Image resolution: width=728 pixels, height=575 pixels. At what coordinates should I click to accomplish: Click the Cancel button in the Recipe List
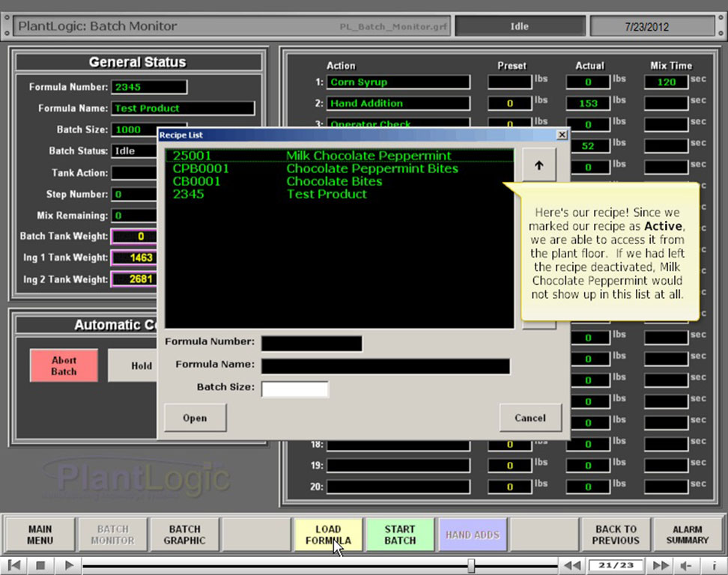point(530,418)
